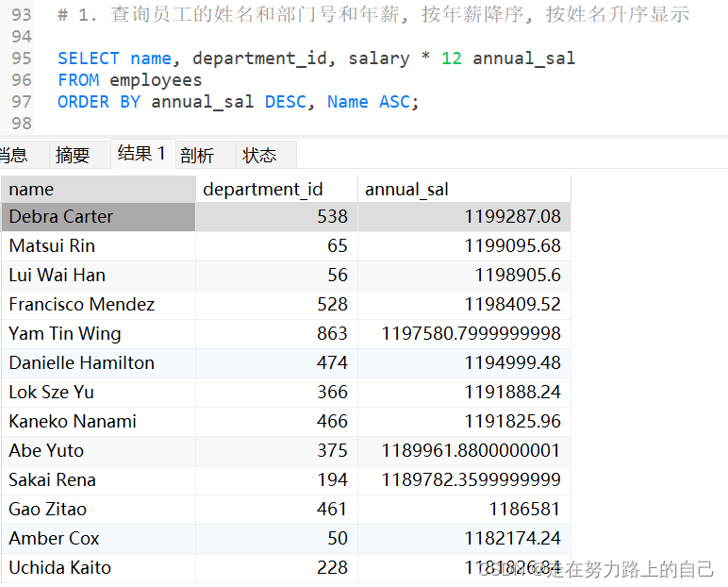Select the 结果 1 tab
The image size is (728, 587).
pos(142,153)
